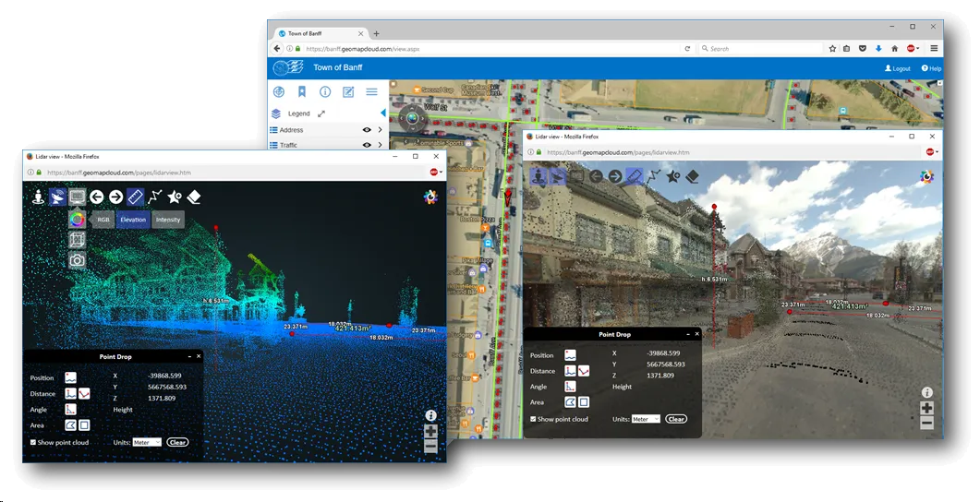Choose Intensity color mode in left Lidar window
The height and width of the screenshot is (502, 980).
(167, 220)
